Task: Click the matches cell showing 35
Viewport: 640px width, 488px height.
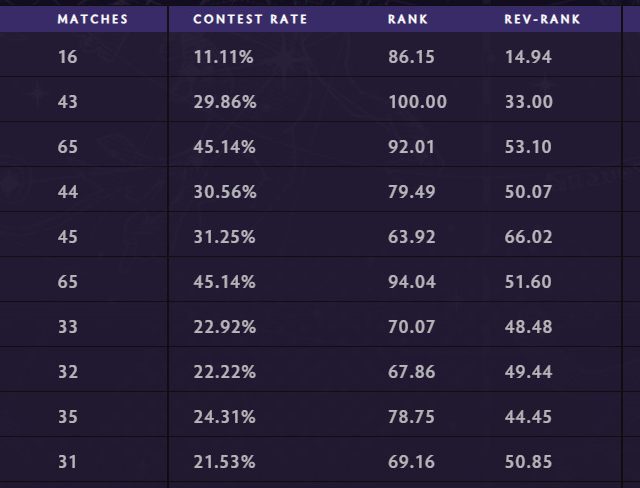Action: [x=68, y=417]
